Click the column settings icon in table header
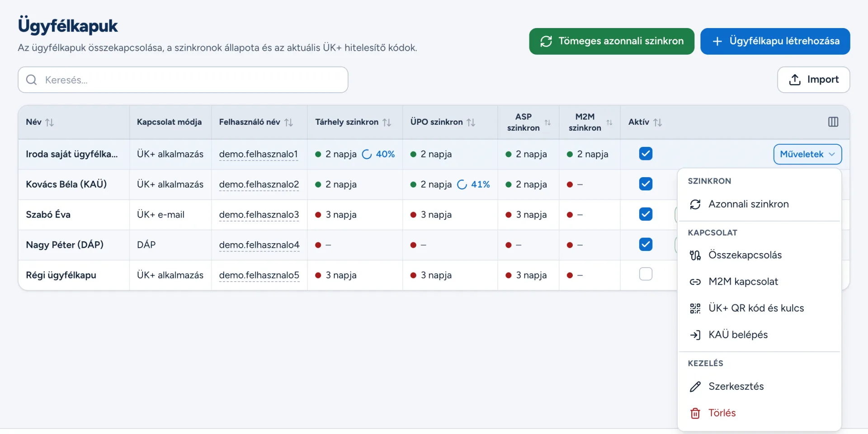 point(833,122)
